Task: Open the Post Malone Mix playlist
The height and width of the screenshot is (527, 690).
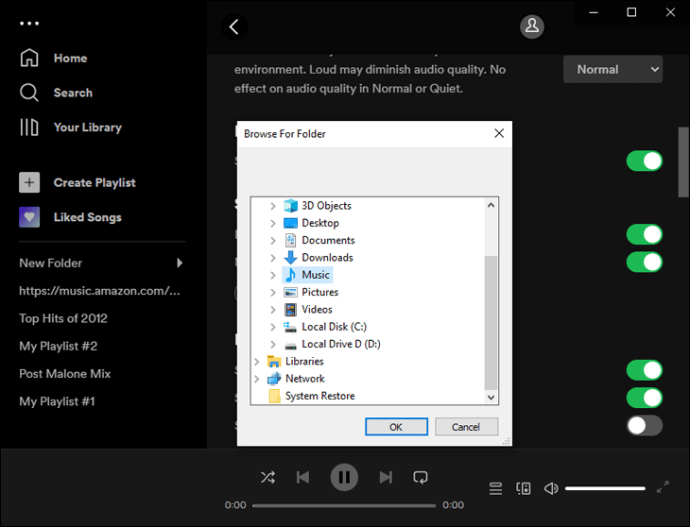Action: (x=65, y=374)
